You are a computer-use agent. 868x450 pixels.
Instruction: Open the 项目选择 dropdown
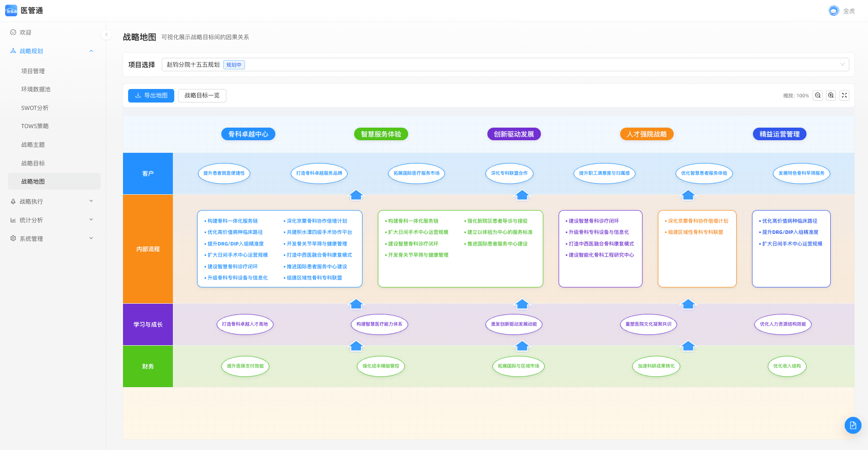[505, 65]
